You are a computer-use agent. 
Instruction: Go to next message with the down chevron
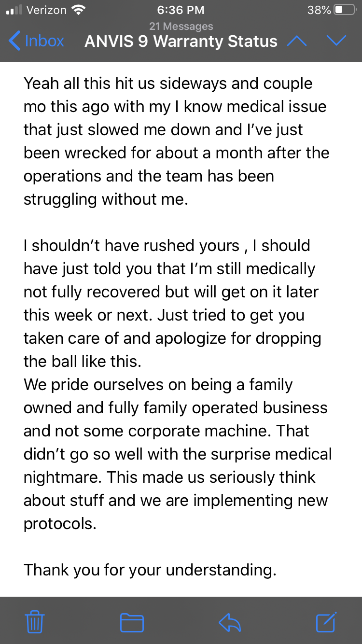pos(336,41)
